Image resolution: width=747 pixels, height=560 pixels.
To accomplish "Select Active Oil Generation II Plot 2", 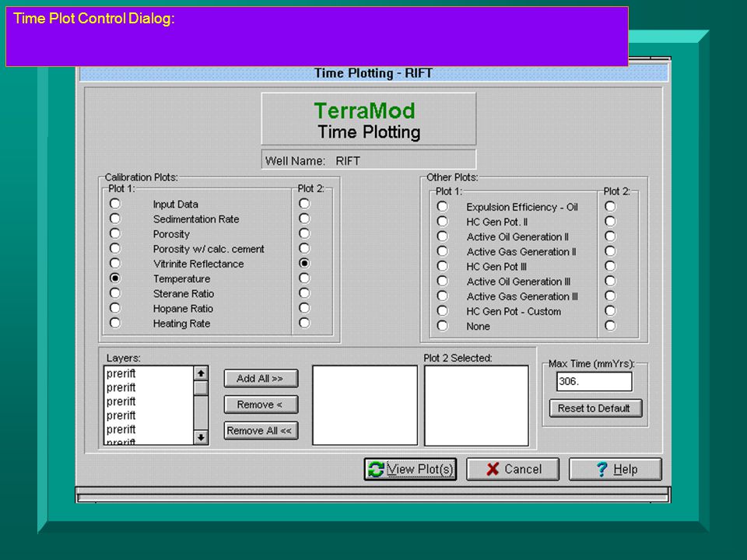I will [x=610, y=236].
